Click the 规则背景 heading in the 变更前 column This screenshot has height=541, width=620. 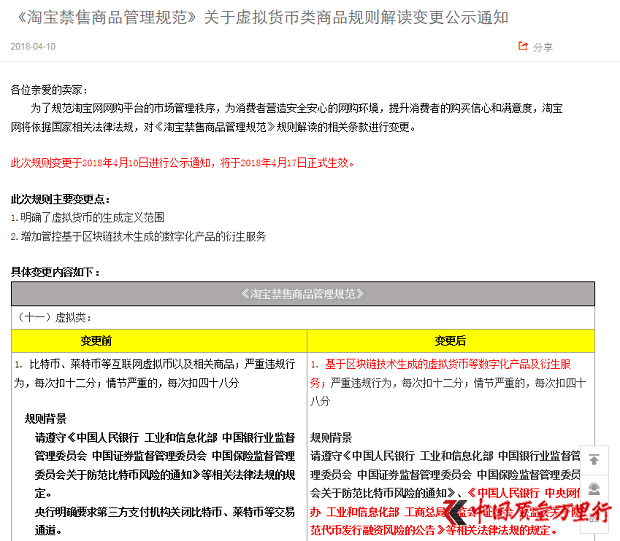pos(45,419)
